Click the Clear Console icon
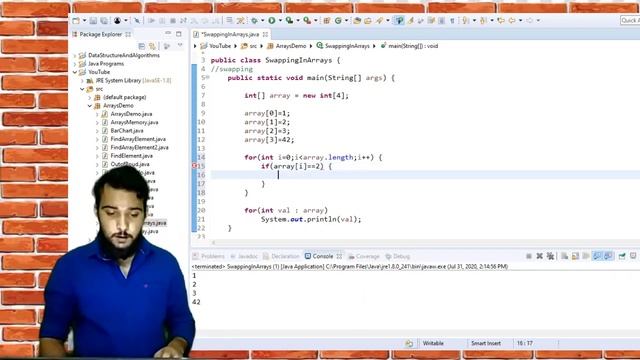The width and height of the screenshot is (640, 360). [564, 256]
